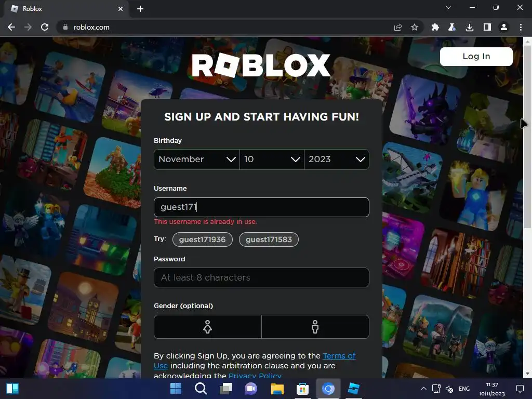Open the Chrome profile icon
Viewport: 532px width, 399px height.
[504, 27]
